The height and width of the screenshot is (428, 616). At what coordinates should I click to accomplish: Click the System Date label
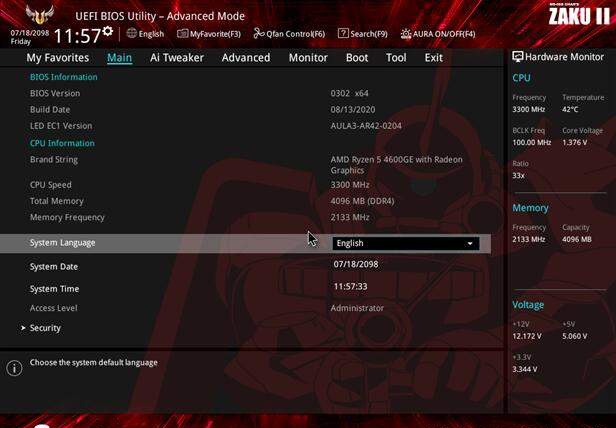point(54,266)
